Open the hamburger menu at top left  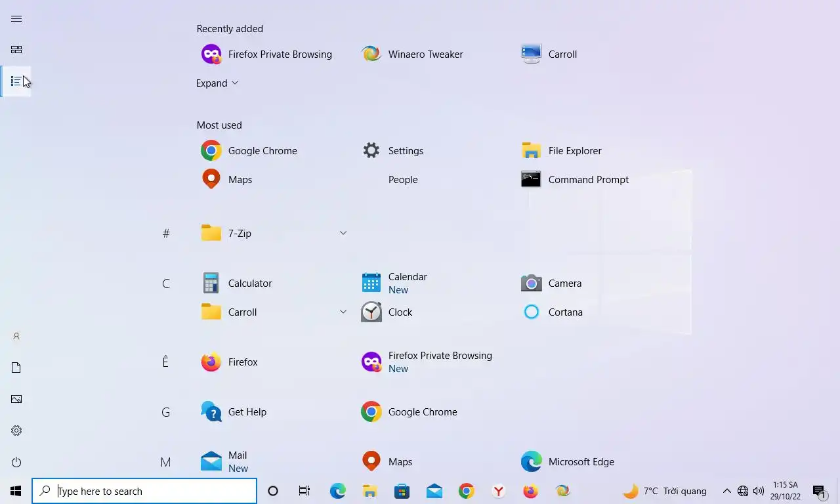[x=16, y=18]
